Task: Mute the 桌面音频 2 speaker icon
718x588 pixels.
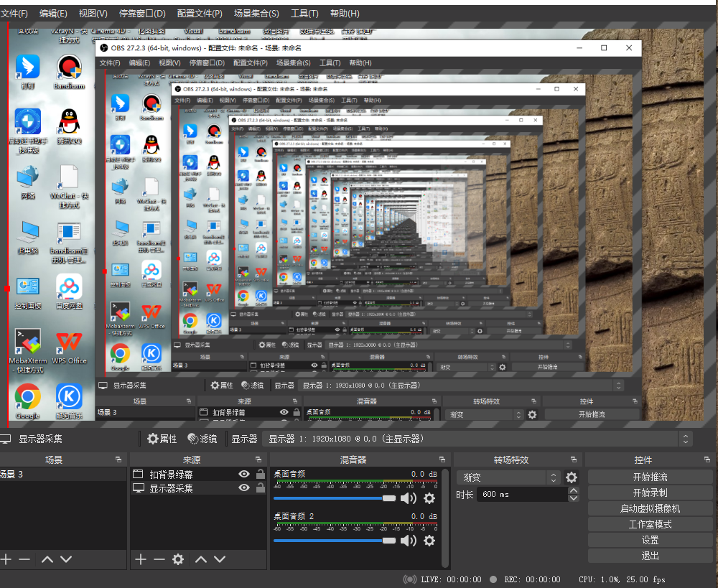Action: point(408,541)
